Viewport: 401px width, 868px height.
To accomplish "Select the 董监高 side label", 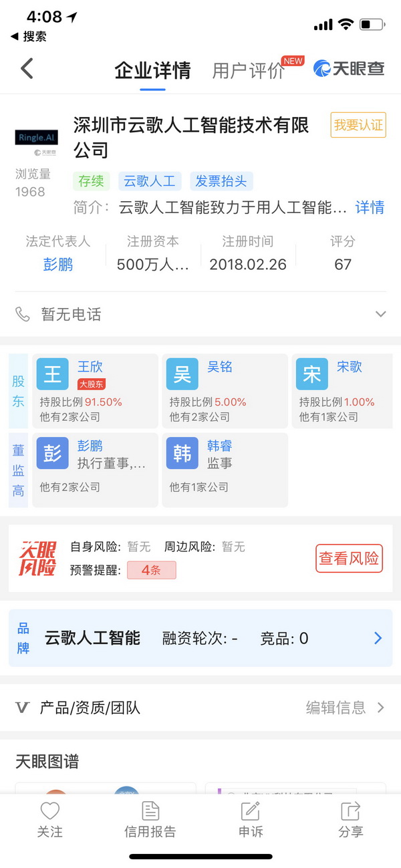I will click(x=19, y=470).
